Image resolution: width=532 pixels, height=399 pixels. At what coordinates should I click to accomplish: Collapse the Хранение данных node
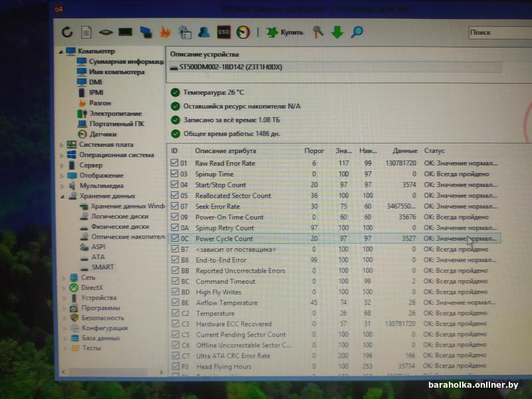[62, 196]
